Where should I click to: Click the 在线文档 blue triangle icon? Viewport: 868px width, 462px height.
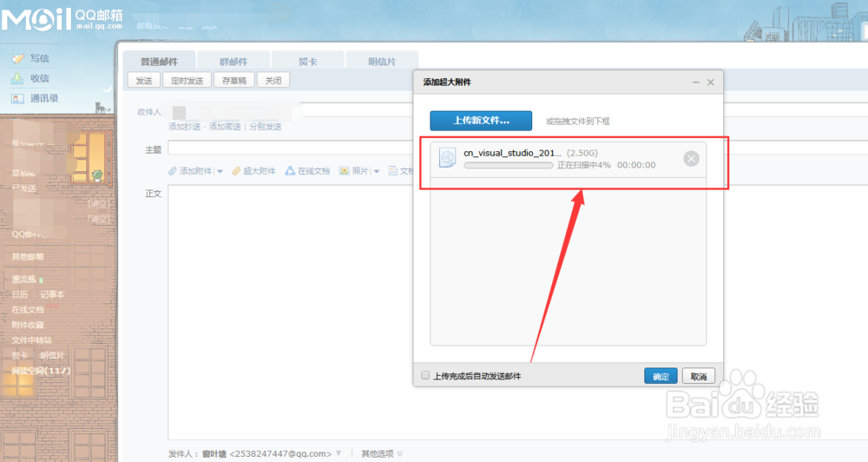(290, 171)
